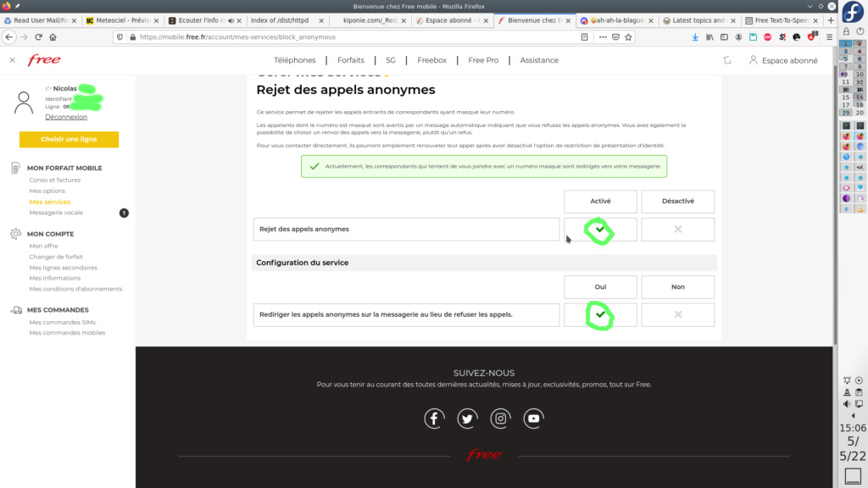
Task: Bookmark this page with the star
Action: 628,37
